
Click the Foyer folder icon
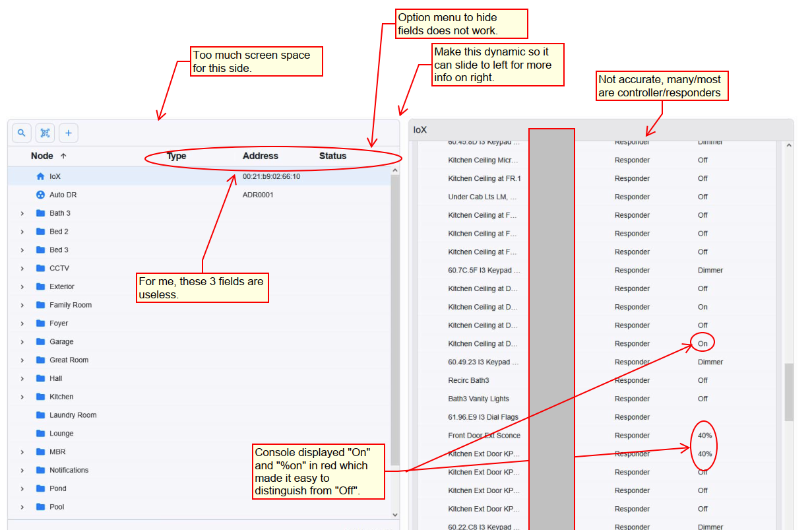40,323
